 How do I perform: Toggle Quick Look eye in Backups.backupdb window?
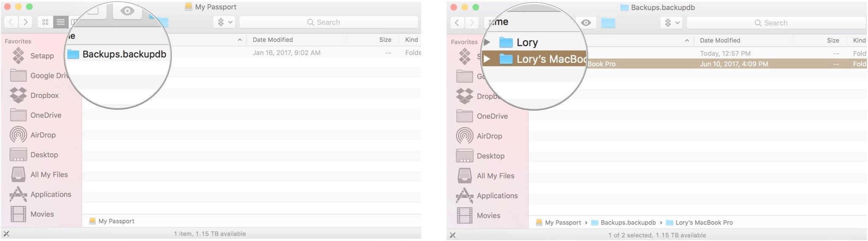pyautogui.click(x=586, y=22)
